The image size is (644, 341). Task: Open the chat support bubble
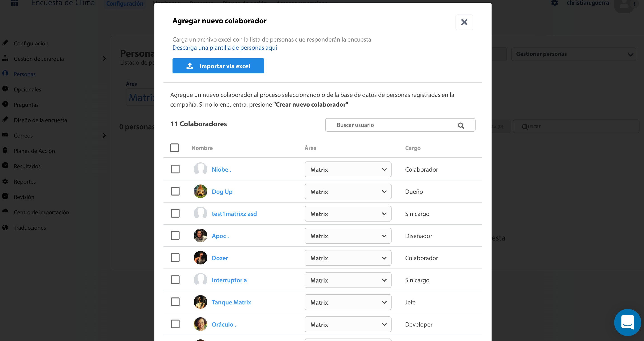[x=628, y=322]
